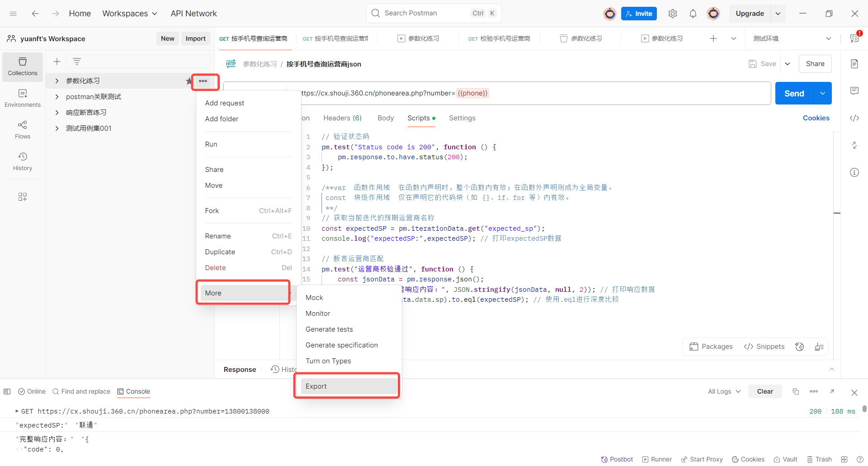Viewport: 868px width, 466px height.
Task: Open Snippets in the script editor
Action: click(764, 347)
